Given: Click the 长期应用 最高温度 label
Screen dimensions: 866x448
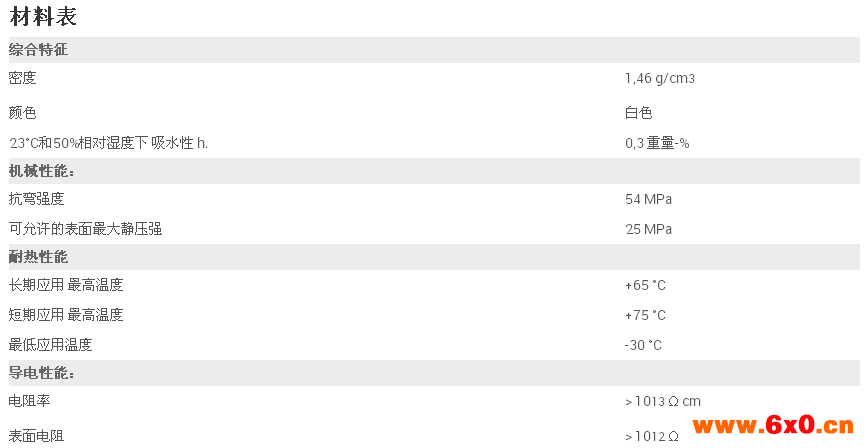Looking at the screenshot, I should pos(66,285).
